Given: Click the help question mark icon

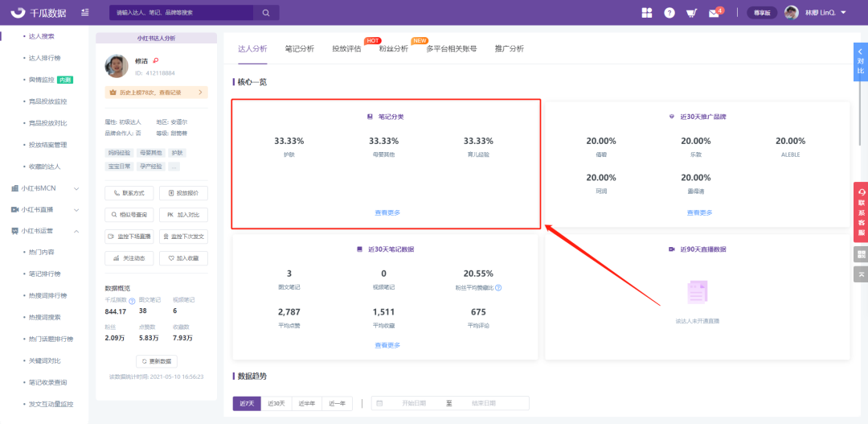Looking at the screenshot, I should [669, 13].
